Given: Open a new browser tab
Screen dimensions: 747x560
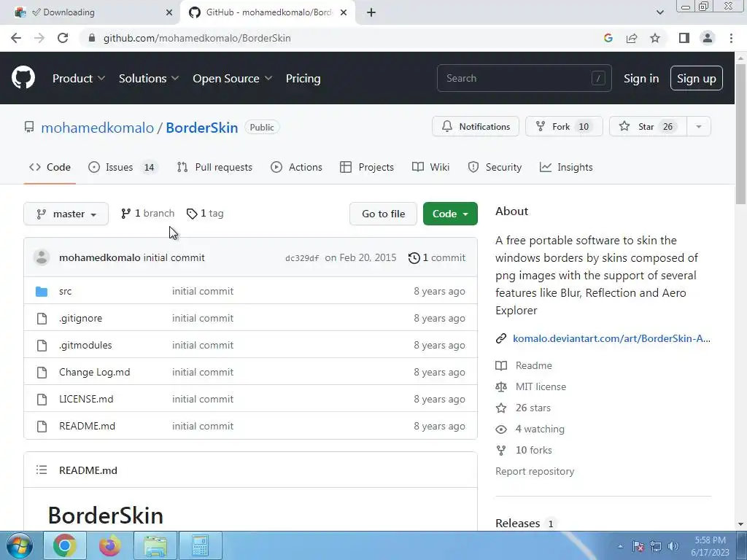Looking at the screenshot, I should (371, 12).
